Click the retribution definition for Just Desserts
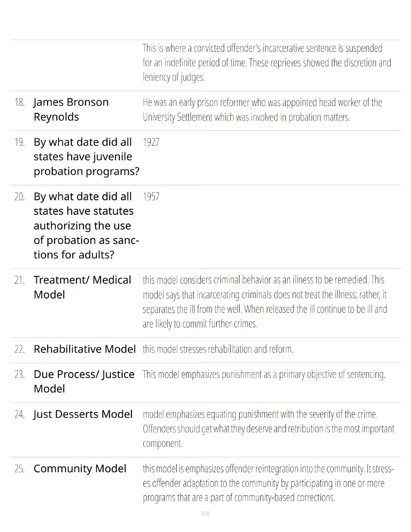The image size is (411, 532). (x=268, y=429)
